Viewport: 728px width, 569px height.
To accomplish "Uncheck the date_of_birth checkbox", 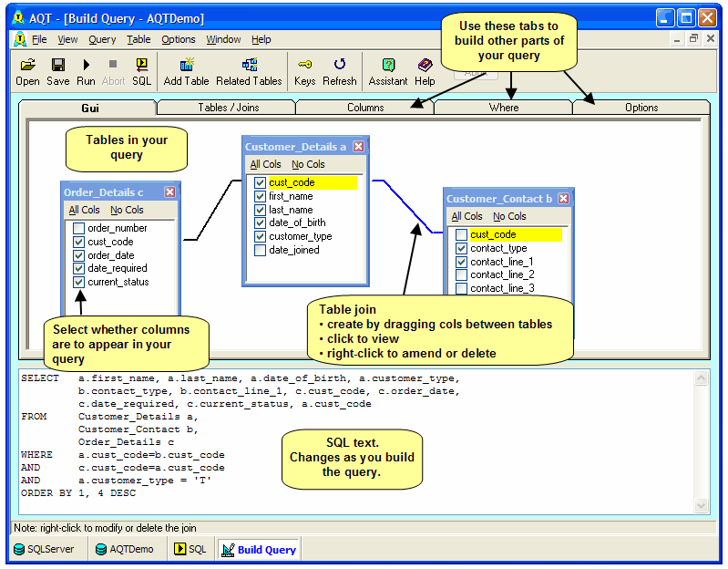I will [260, 222].
